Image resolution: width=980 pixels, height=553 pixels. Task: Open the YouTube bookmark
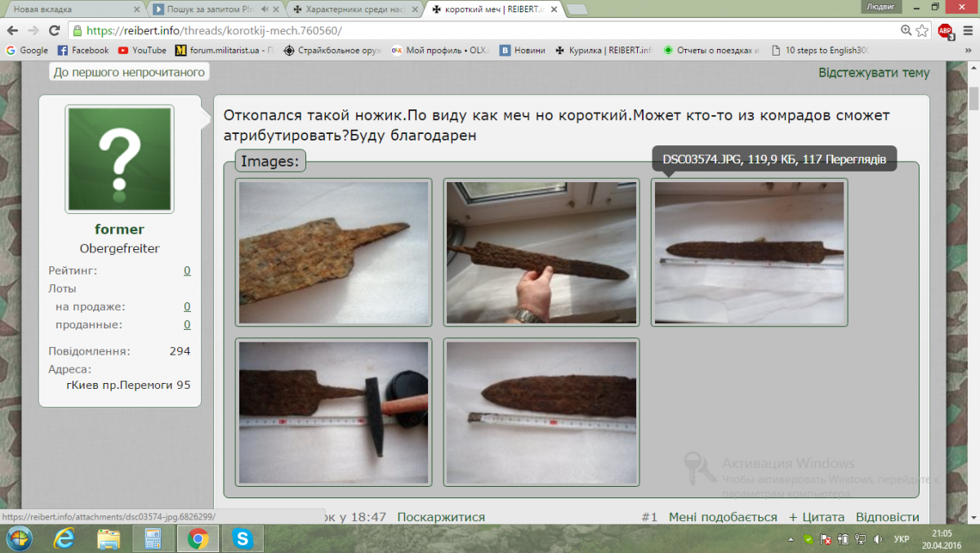pos(142,50)
